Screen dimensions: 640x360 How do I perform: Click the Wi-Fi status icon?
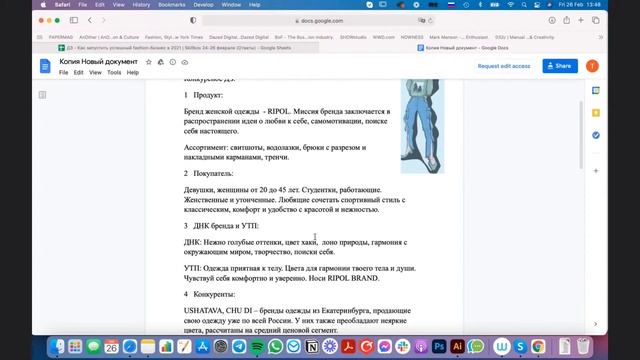click(510, 5)
